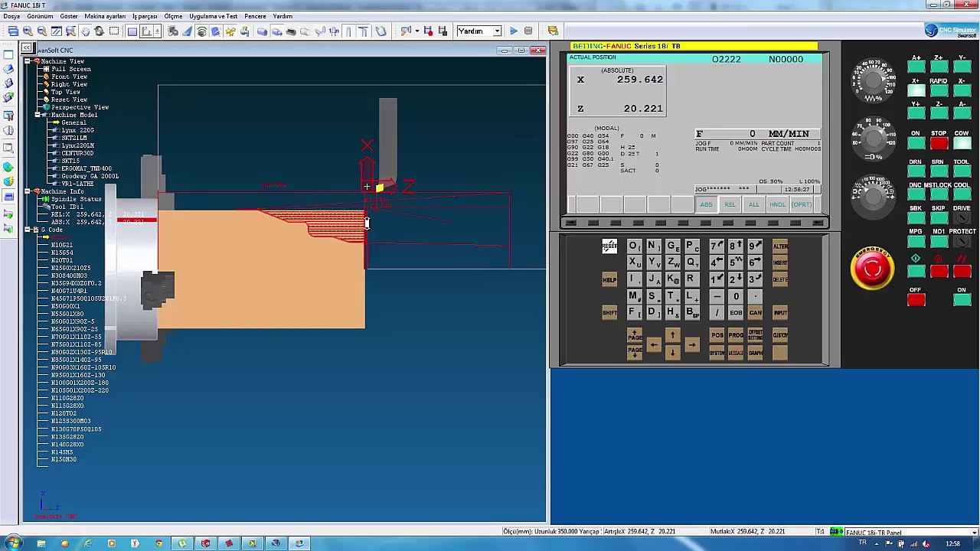
Task: Toggle the MPG handwheel button
Action: tap(916, 241)
